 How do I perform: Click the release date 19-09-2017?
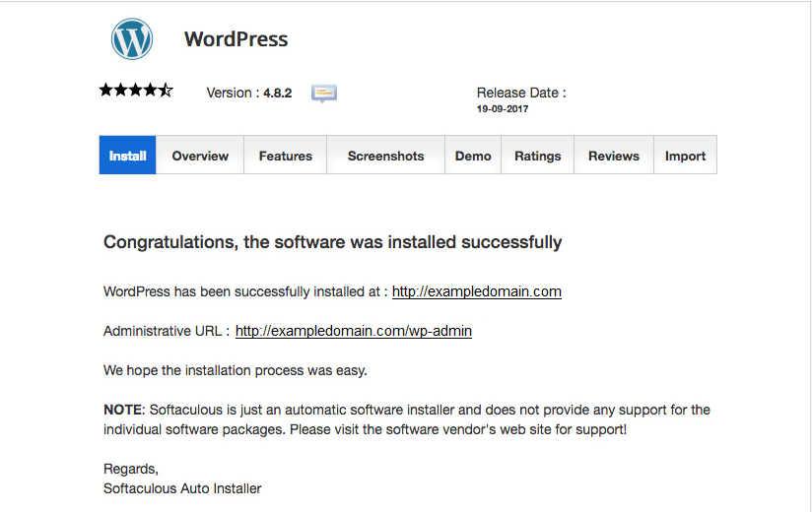(x=503, y=109)
